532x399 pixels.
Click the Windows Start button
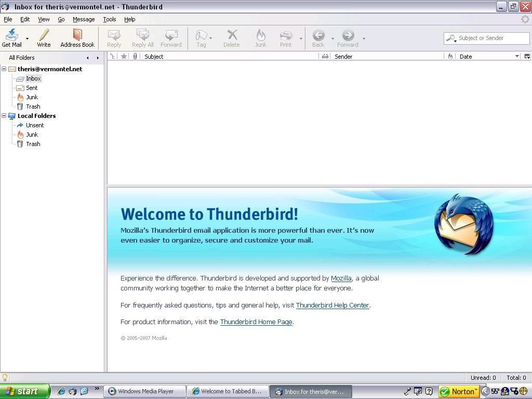coord(25,391)
